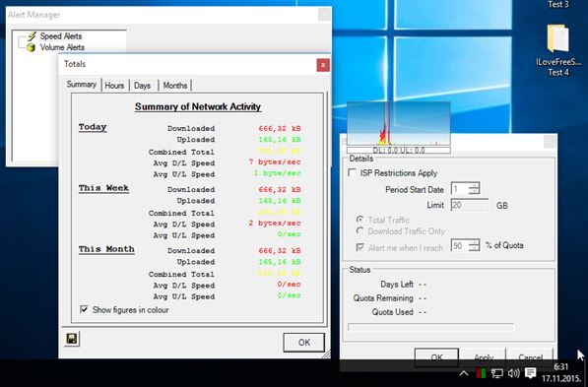Switch to the Summary tab
The image size is (588, 387).
pos(82,85)
